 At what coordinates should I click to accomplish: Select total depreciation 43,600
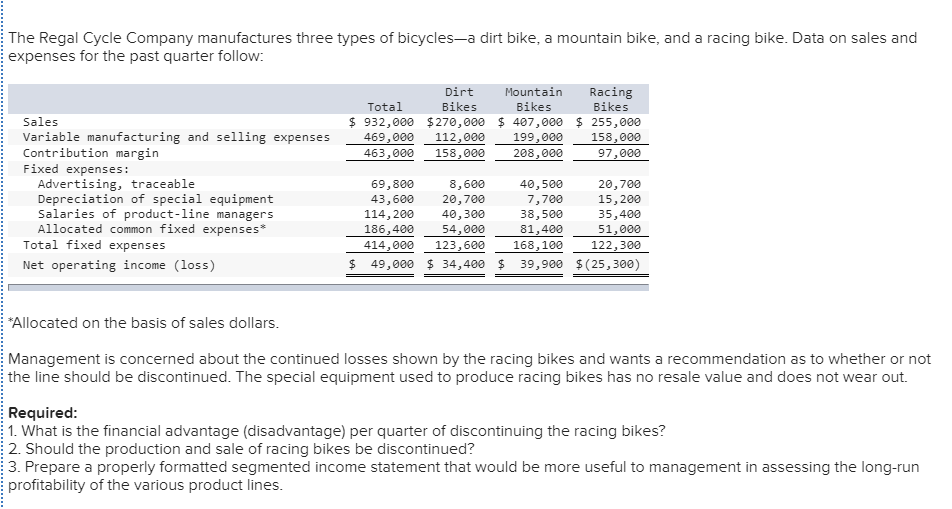click(x=392, y=199)
